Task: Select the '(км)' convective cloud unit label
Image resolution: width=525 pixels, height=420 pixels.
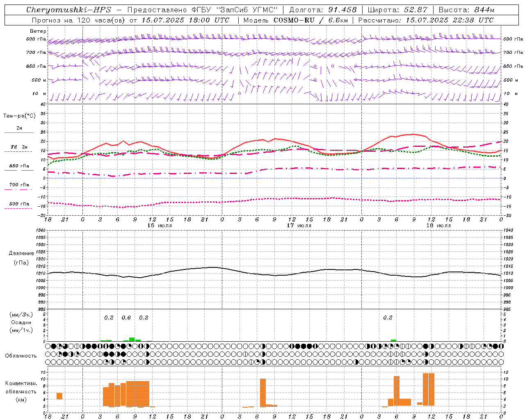Action: [21, 399]
